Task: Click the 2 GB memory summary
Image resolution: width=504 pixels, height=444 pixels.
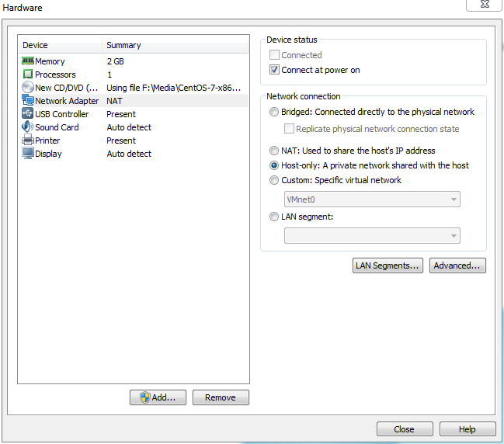Action: click(116, 61)
